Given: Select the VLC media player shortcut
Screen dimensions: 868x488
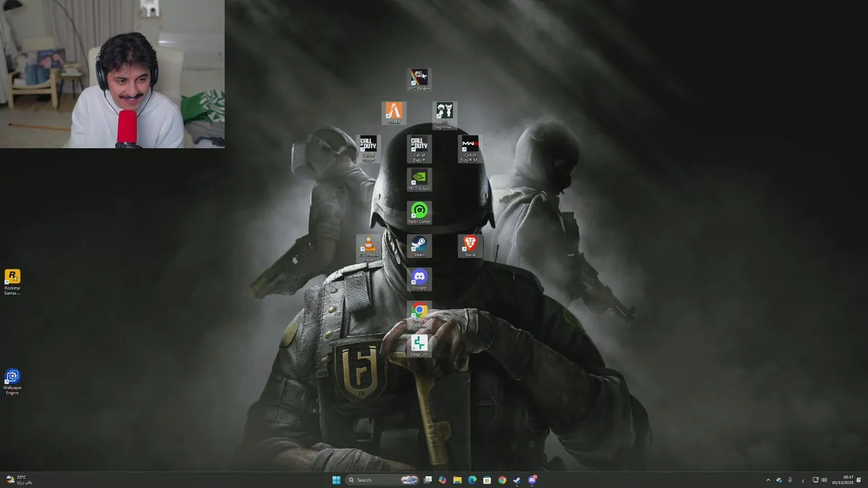Looking at the screenshot, I should pos(368,248).
